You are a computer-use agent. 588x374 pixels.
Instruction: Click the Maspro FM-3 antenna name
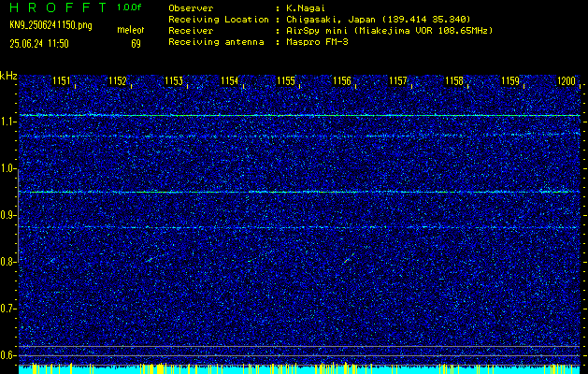317,42
